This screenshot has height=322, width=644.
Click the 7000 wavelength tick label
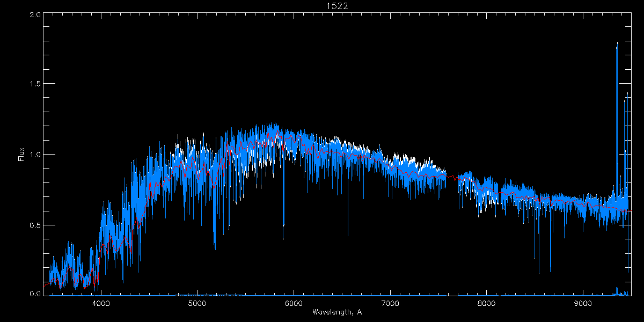tap(390, 303)
